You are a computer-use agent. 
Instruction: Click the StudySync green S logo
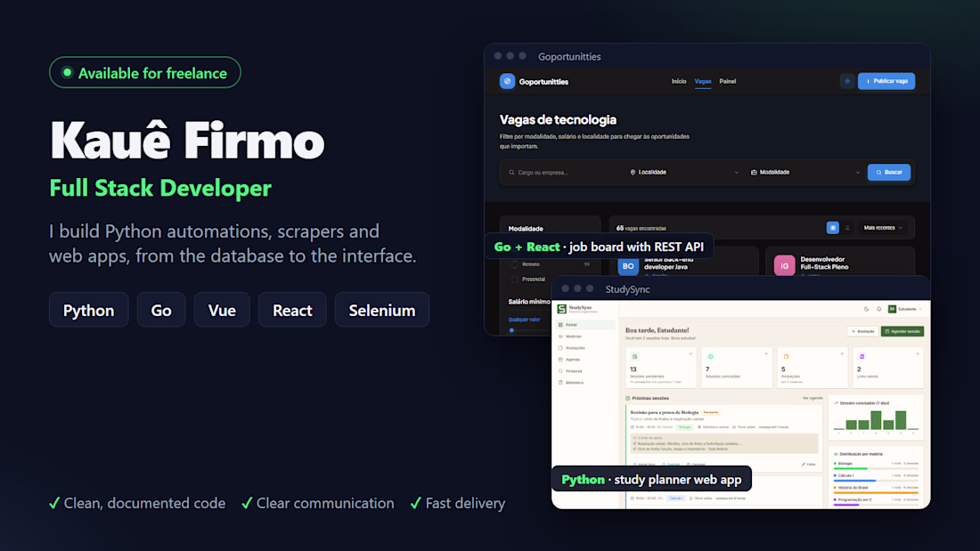561,309
